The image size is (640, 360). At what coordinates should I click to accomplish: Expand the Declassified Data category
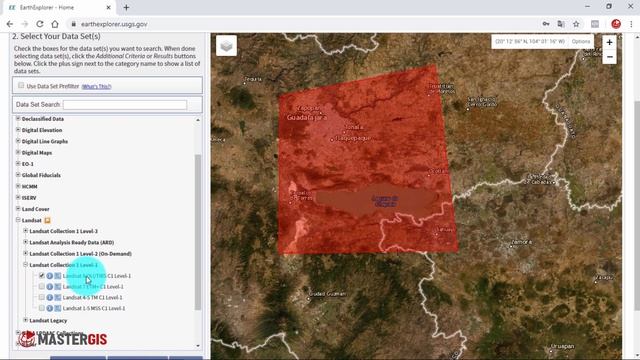[18, 118]
